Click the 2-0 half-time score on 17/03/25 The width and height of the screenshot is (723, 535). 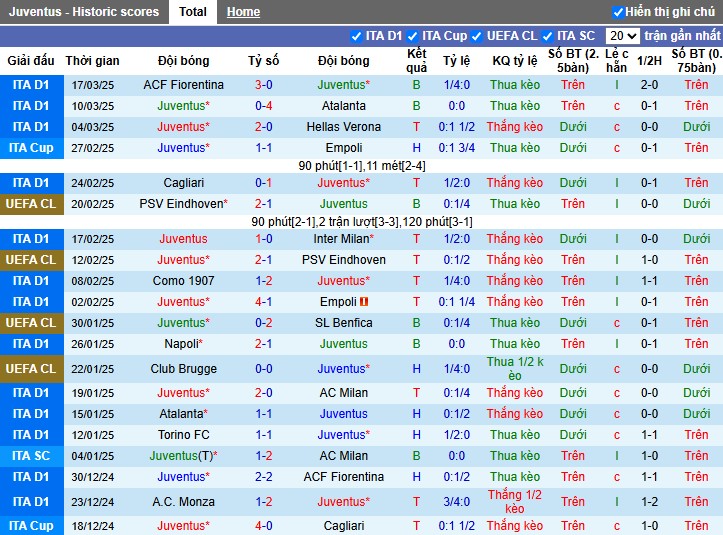point(649,85)
